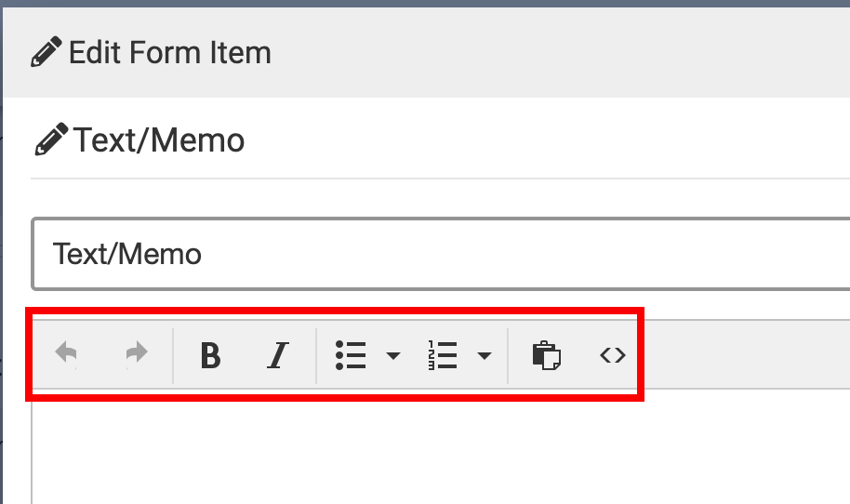Open the source code view icon
850x504 pixels.
click(x=613, y=354)
